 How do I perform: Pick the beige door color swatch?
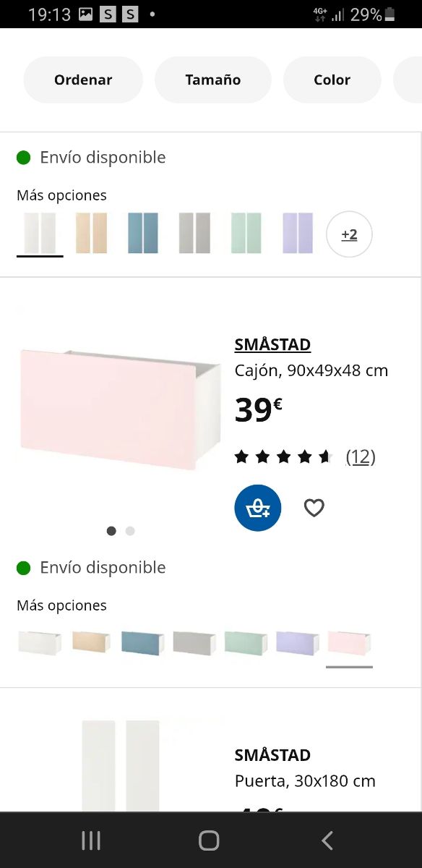[91, 233]
